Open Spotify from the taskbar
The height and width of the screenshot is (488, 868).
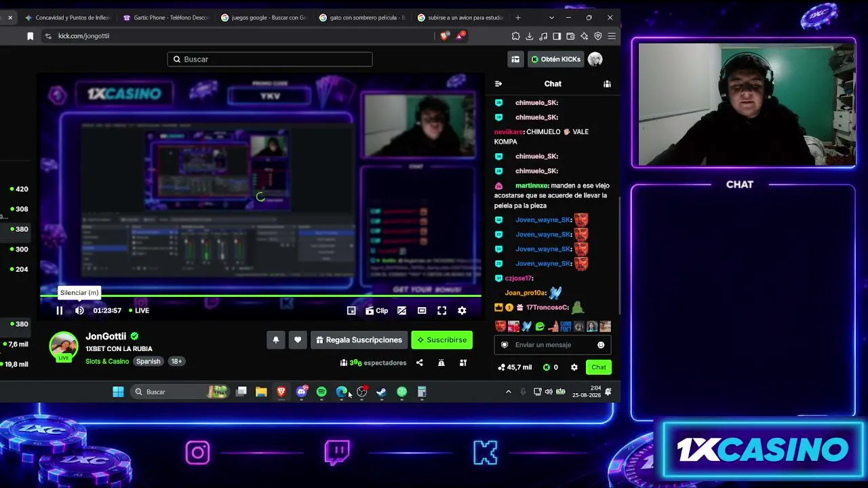321,392
